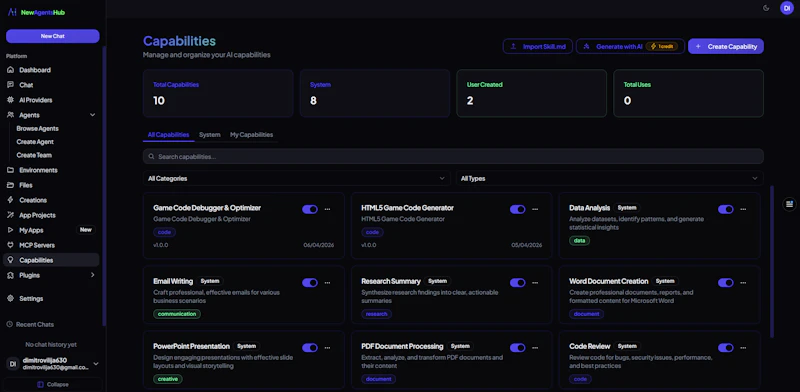800x392 pixels.
Task: Click the App Projects icon
Action: [10, 215]
